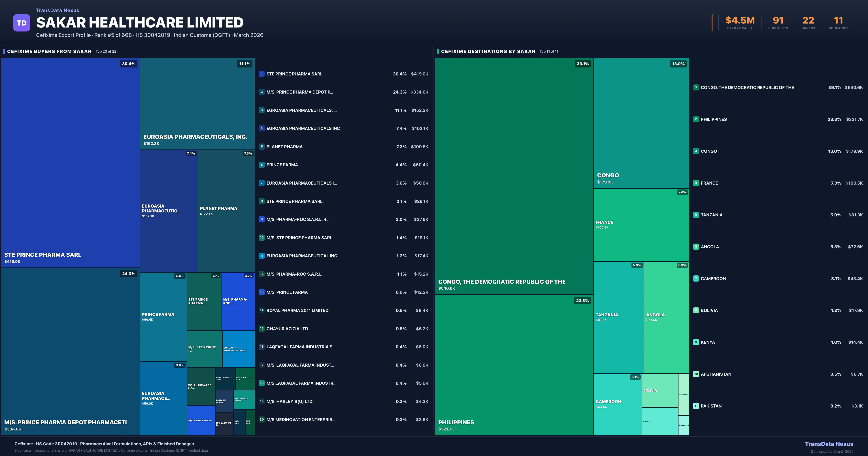Click the PLANET PHARMA treemap tile
The width and height of the screenshot is (868, 456).
click(226, 211)
